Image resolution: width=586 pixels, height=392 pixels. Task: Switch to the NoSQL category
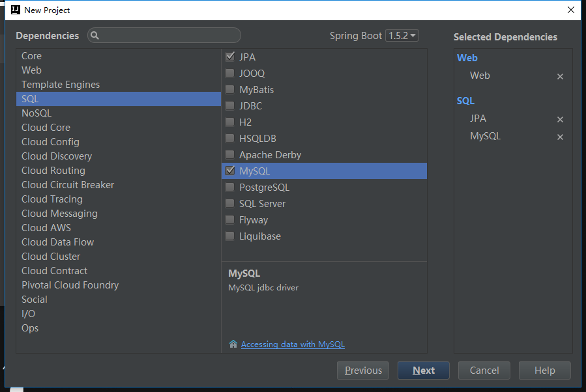pos(119,113)
